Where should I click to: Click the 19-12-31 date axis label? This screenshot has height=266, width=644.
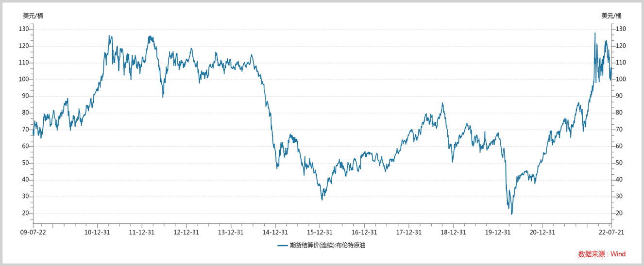point(497,232)
